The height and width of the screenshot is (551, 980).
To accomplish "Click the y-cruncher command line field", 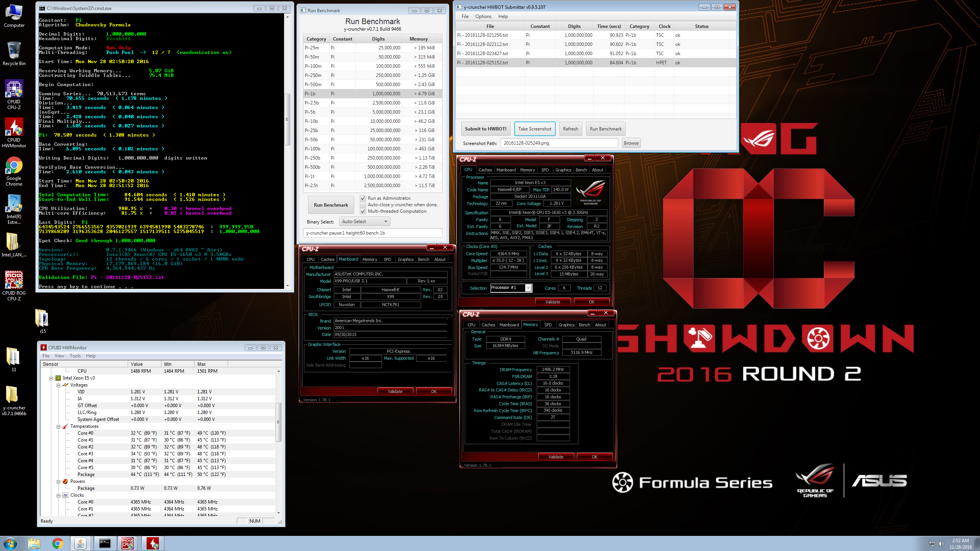I will click(373, 233).
